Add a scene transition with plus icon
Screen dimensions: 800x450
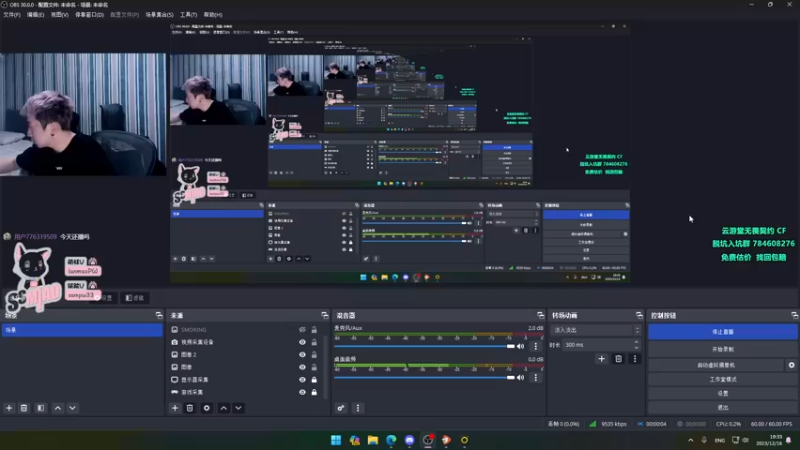point(602,359)
